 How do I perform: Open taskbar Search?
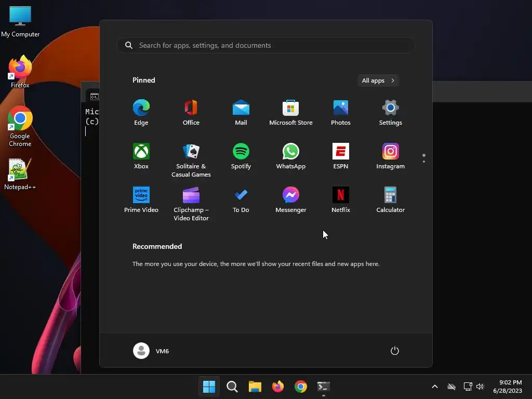click(x=232, y=387)
